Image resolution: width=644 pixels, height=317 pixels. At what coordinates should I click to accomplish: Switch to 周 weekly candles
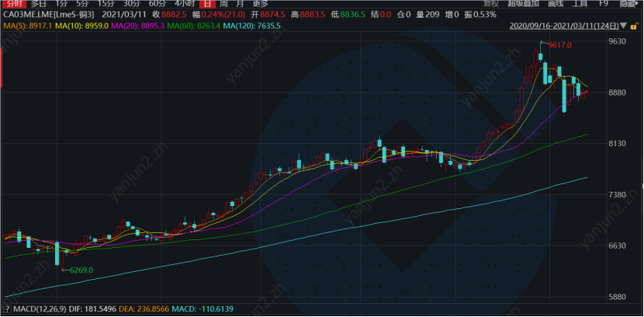pos(223,4)
